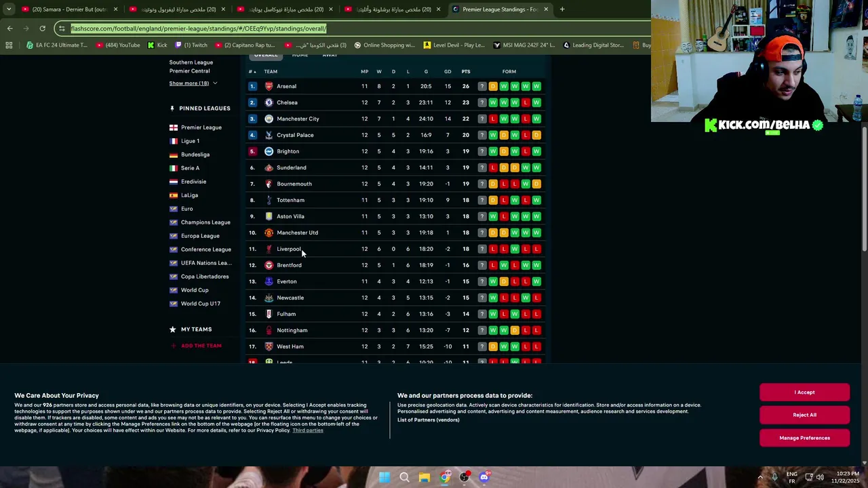Click the Everton club crest
This screenshot has width=868, height=488.
coord(269,281)
